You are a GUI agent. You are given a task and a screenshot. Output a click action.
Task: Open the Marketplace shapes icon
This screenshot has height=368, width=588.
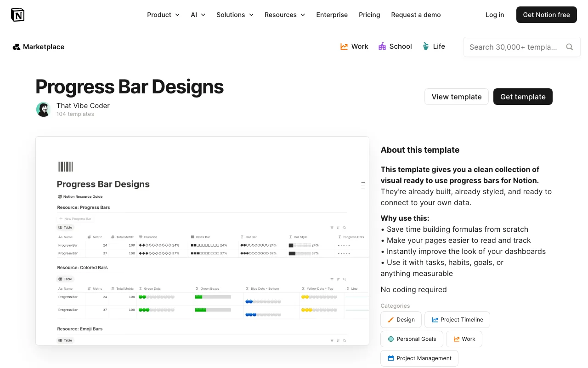click(x=17, y=47)
